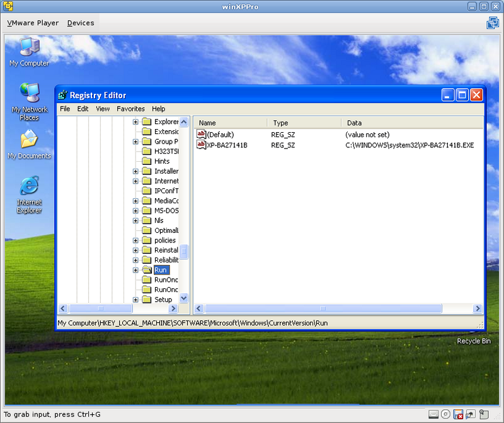
Task: Open My Computer desktop icon
Action: [x=29, y=48]
